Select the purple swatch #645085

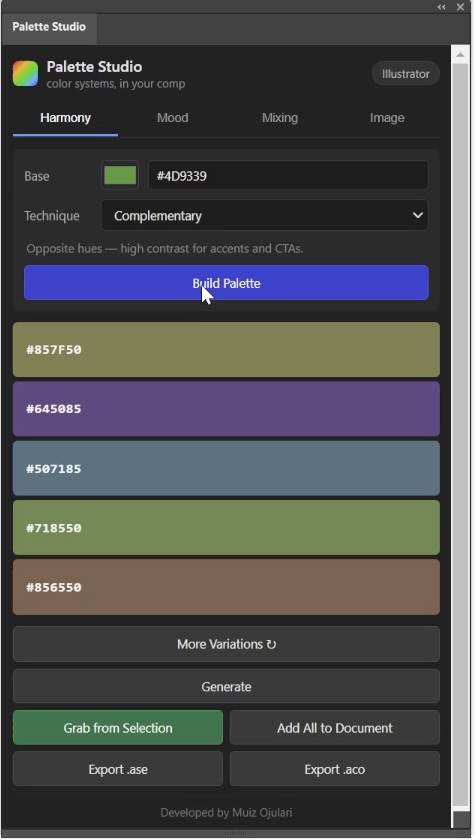point(226,409)
